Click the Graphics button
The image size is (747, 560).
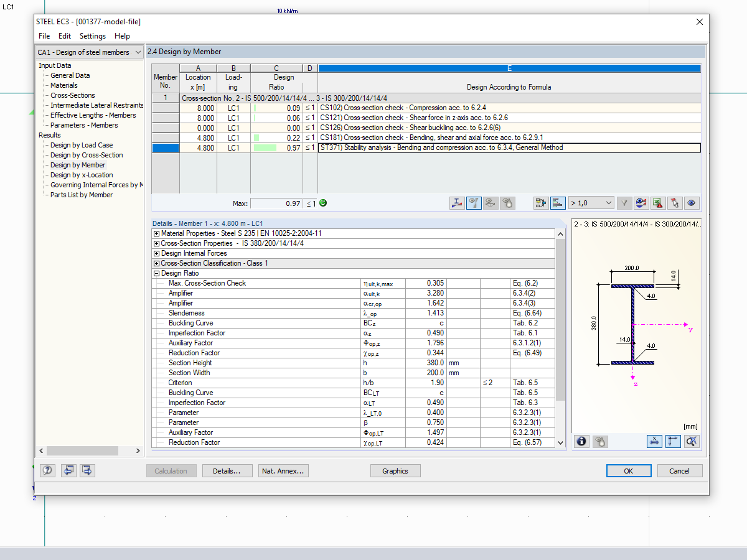point(395,471)
